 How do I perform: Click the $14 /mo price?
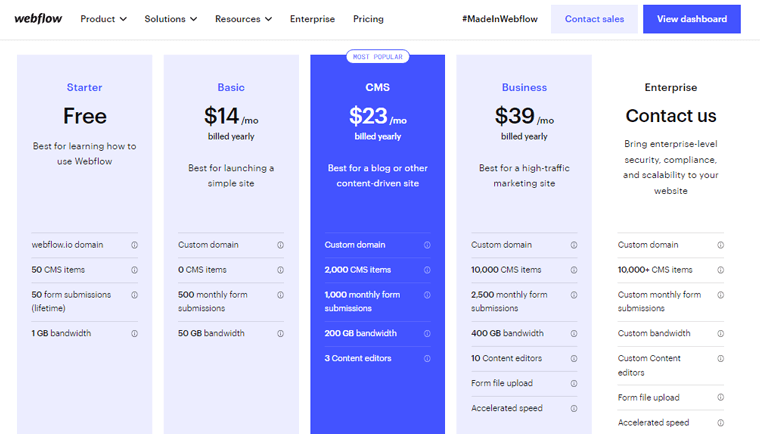point(231,116)
